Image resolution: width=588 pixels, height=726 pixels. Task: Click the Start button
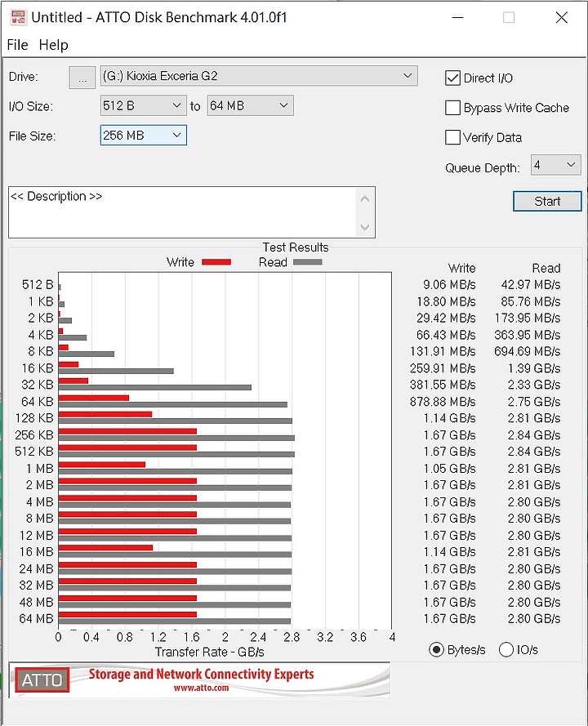point(547,202)
